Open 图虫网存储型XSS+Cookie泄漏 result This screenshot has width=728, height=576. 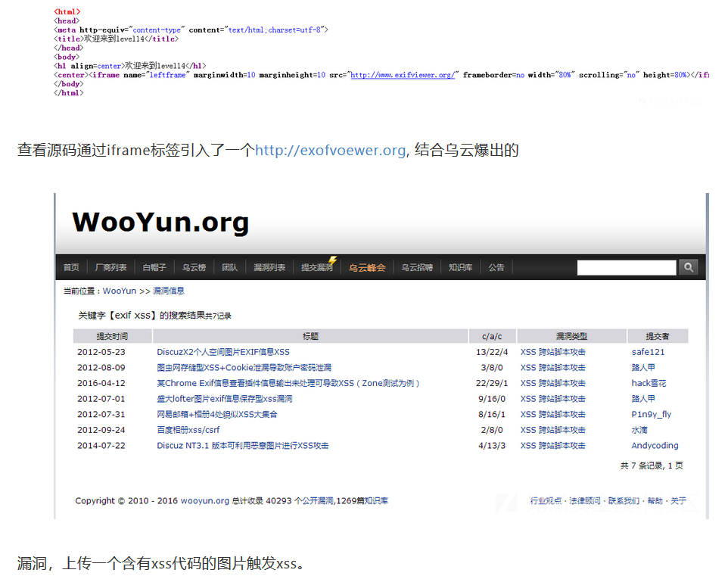click(x=244, y=367)
